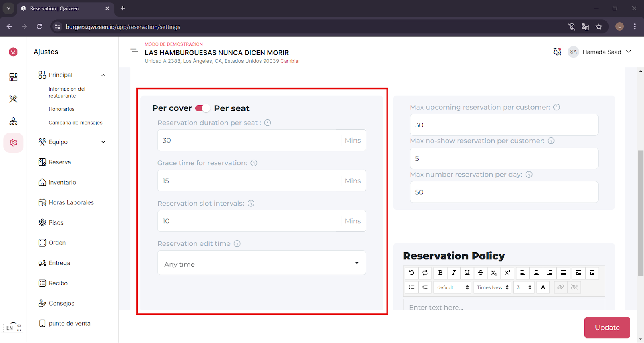The width and height of the screenshot is (644, 343).
Task: Insert numbered list
Action: [425, 287]
